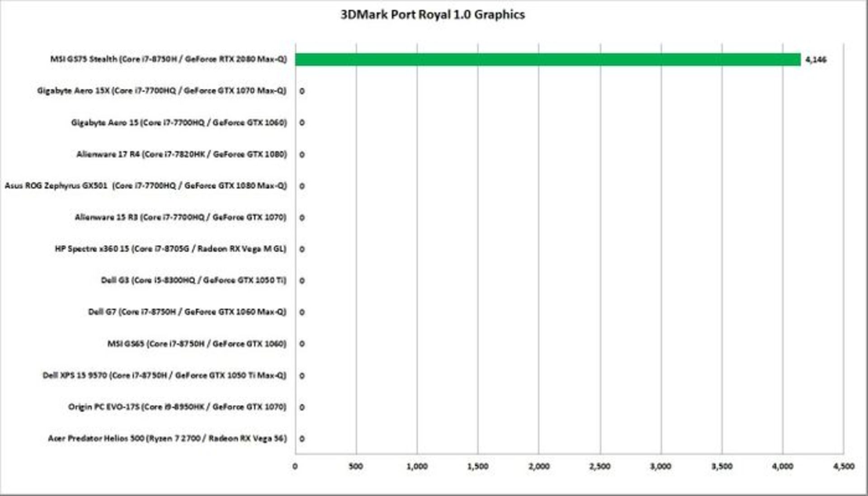868x496 pixels.
Task: Click the Alienware 15 R3 label
Action: pos(180,217)
